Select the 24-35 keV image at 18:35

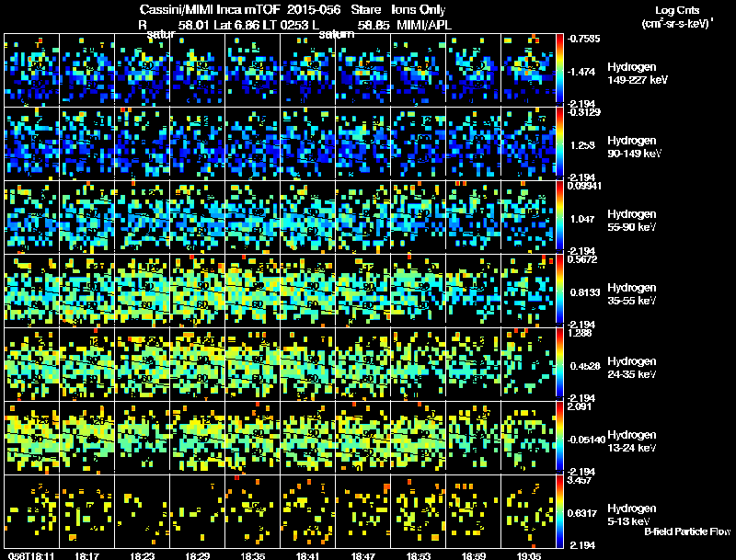click(x=252, y=364)
